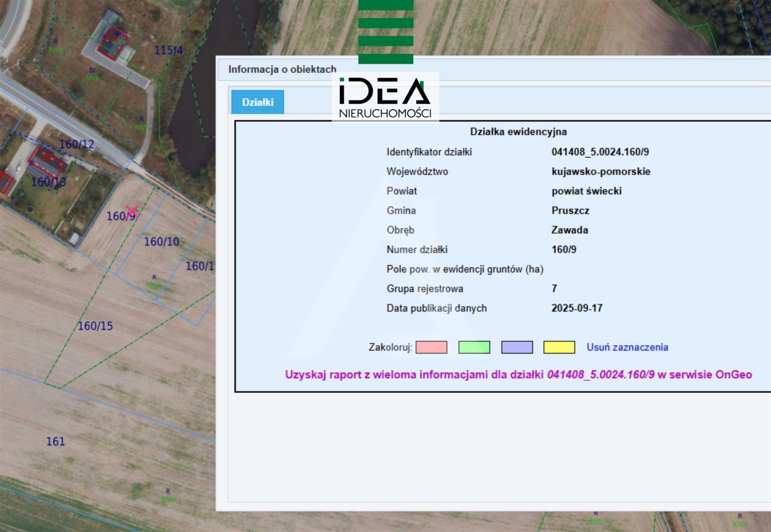Screen dimensions: 771x532
Task: Open the OnGeo report link for the parcel
Action: 519,374
